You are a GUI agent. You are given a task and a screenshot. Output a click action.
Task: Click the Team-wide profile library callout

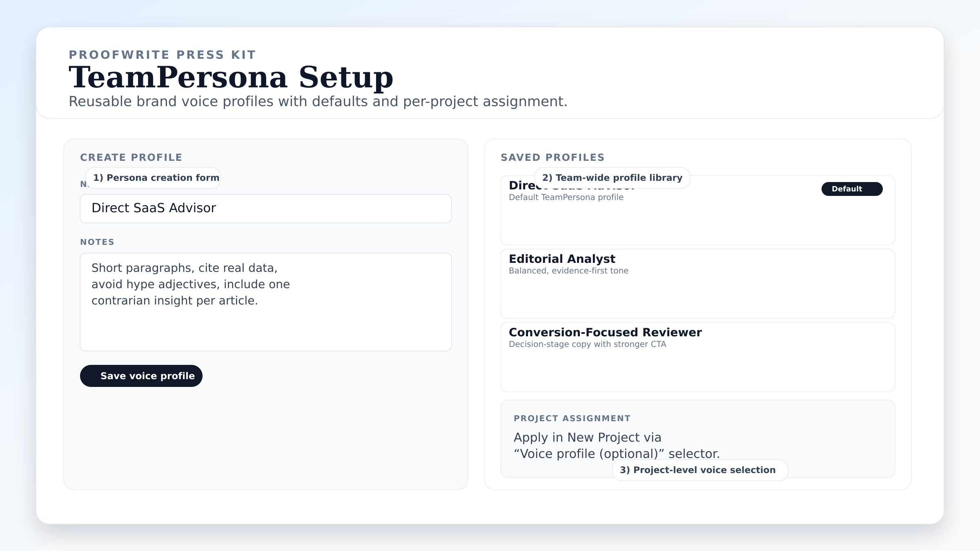point(612,178)
